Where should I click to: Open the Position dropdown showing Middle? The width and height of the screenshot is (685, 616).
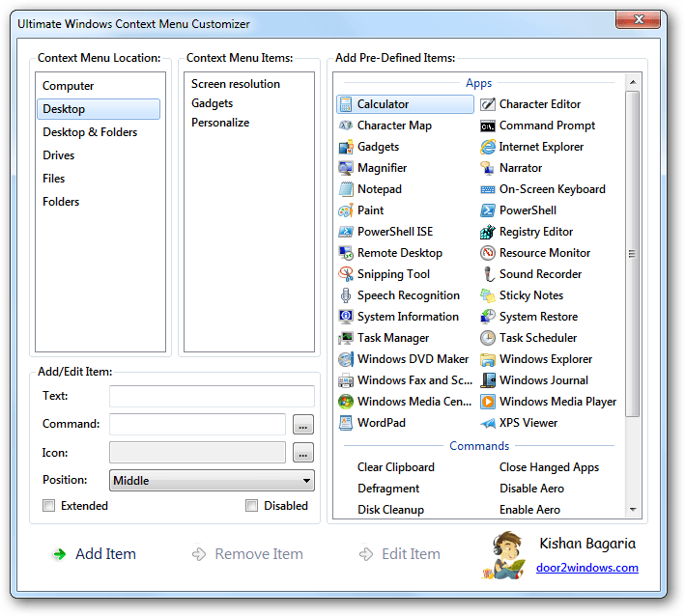(x=212, y=481)
